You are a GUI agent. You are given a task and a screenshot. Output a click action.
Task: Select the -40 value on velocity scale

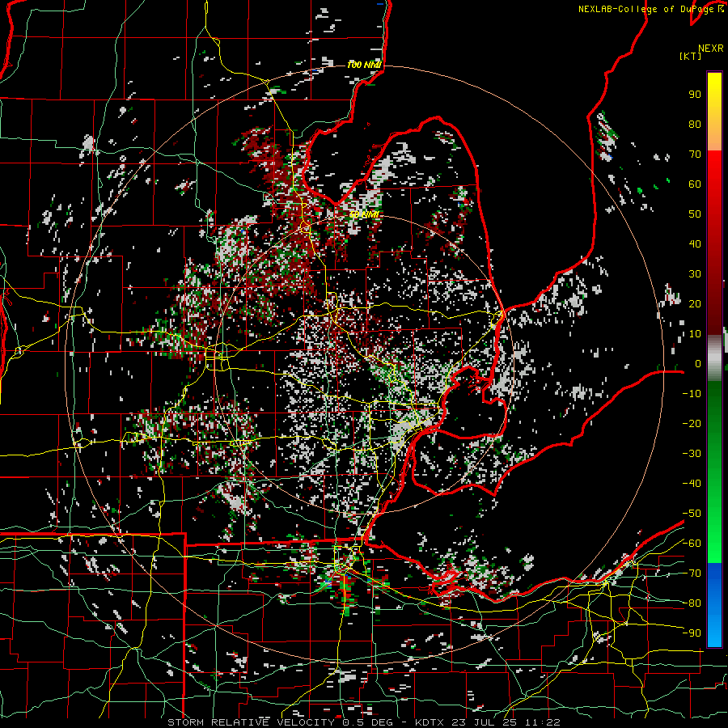tap(692, 484)
